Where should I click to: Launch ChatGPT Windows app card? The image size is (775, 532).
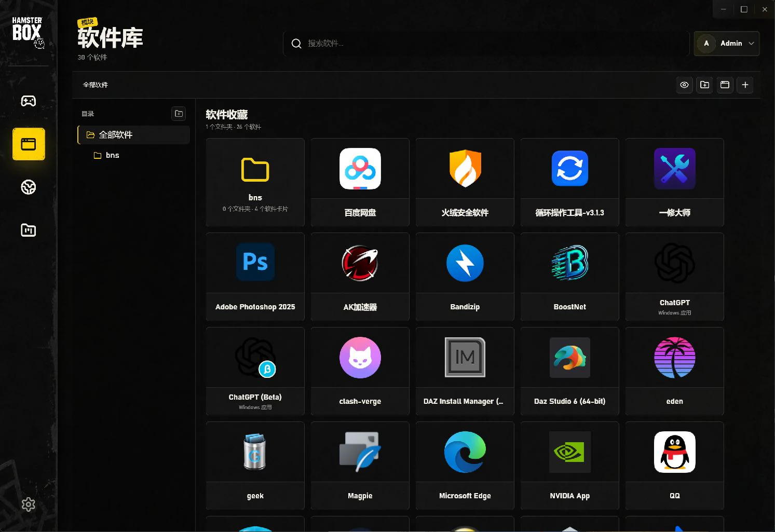(x=674, y=277)
